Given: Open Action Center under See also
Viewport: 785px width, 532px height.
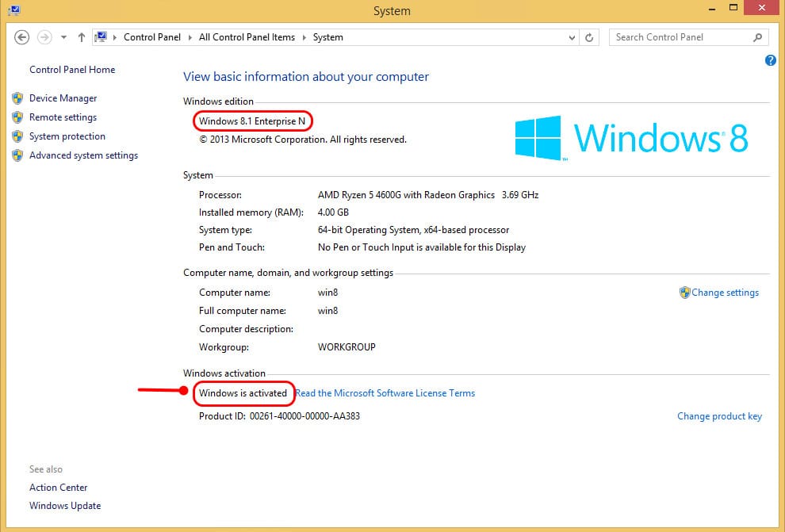Looking at the screenshot, I should click(x=58, y=488).
